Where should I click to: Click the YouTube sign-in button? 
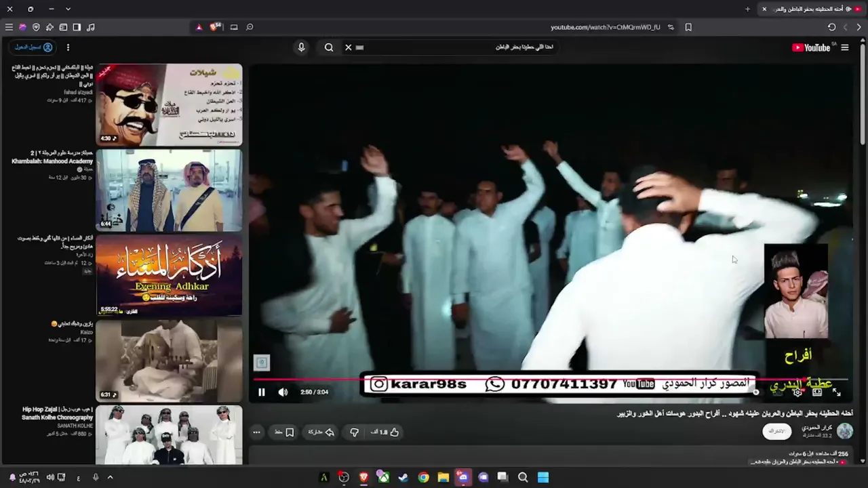coord(33,47)
